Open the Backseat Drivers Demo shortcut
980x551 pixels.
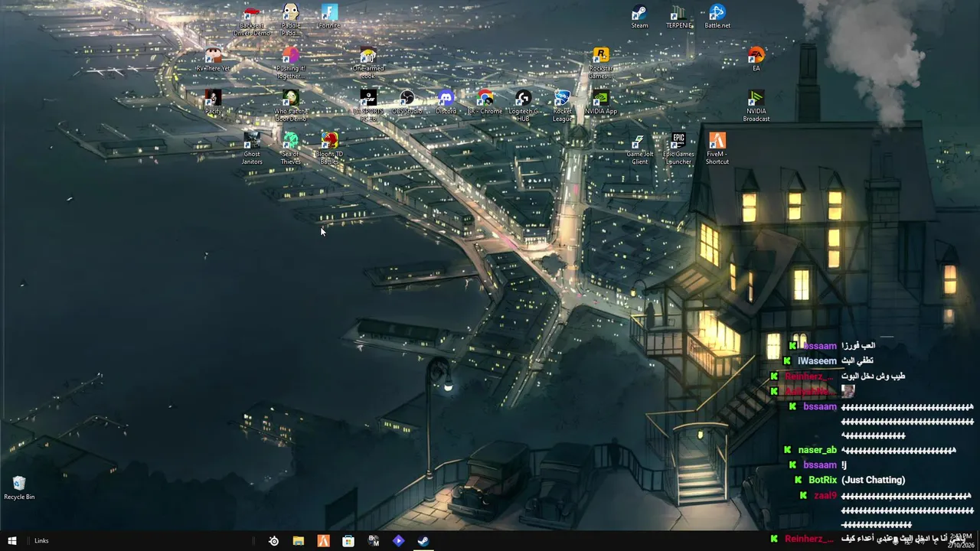coord(252,21)
